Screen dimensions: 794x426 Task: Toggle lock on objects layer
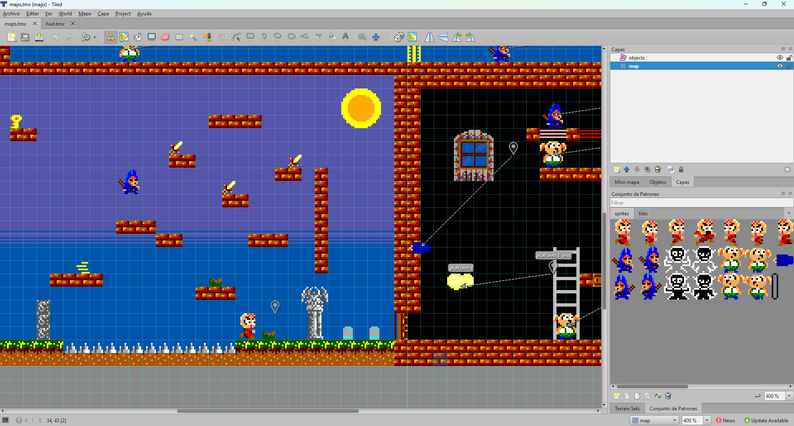coord(789,58)
